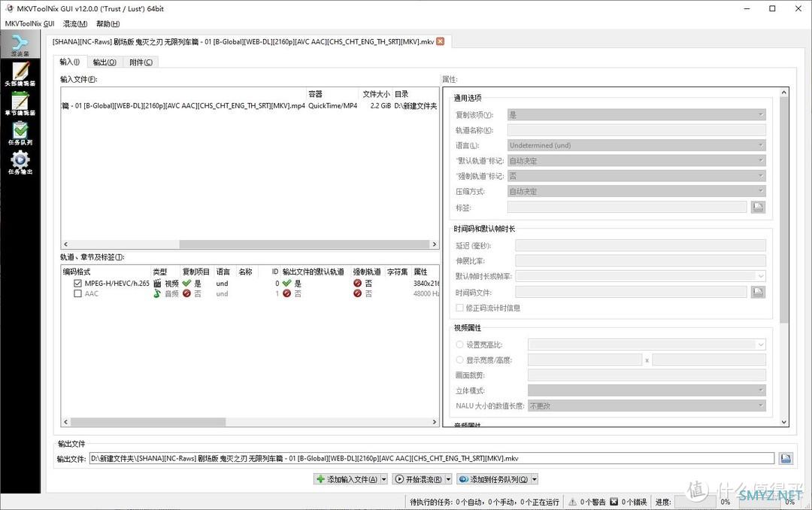The image size is (812, 510).
Task: Click the File size column header
Action: coord(375,94)
